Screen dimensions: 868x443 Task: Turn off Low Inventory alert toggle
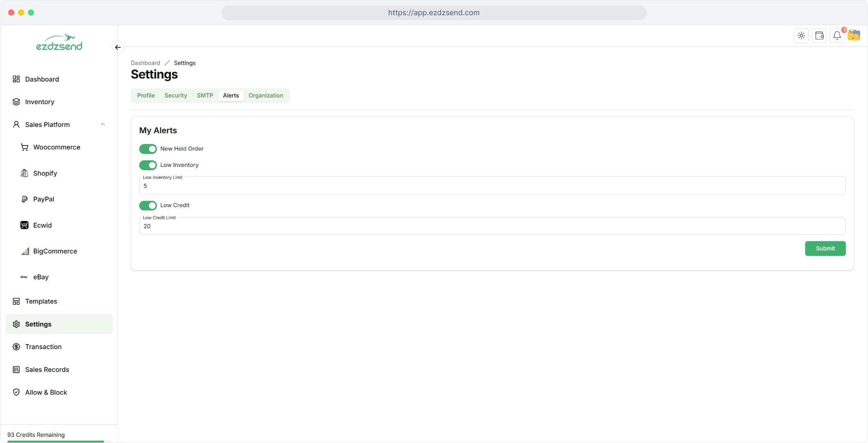[148, 165]
